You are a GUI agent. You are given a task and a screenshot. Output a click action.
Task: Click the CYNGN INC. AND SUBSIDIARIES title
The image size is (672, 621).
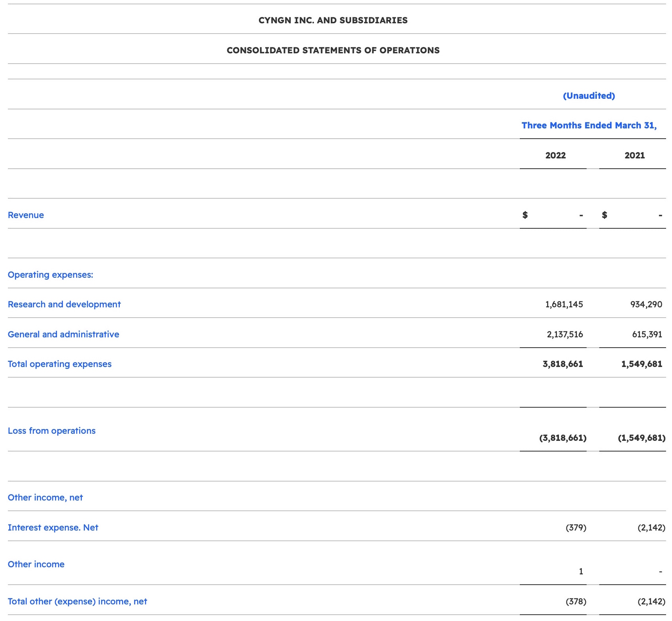[333, 20]
